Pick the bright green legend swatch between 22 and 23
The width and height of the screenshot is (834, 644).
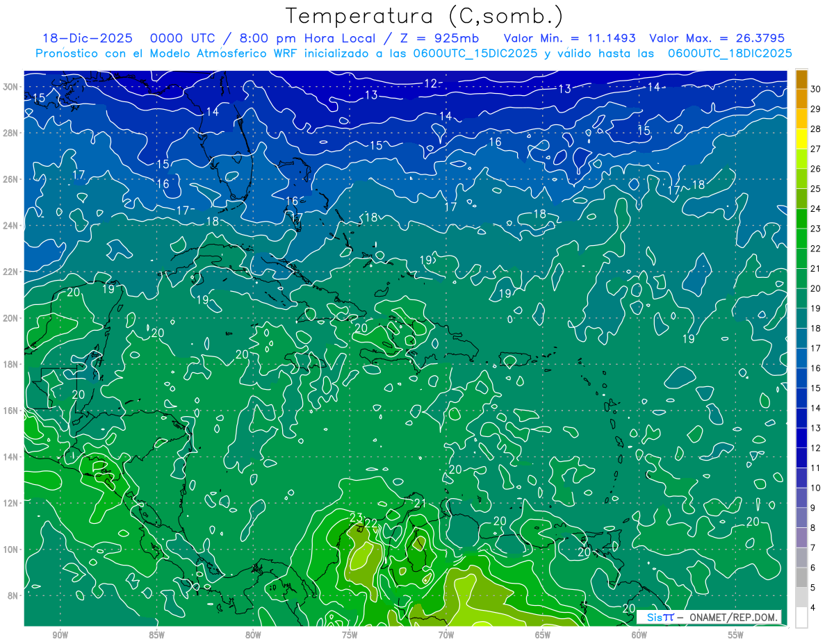[801, 238]
